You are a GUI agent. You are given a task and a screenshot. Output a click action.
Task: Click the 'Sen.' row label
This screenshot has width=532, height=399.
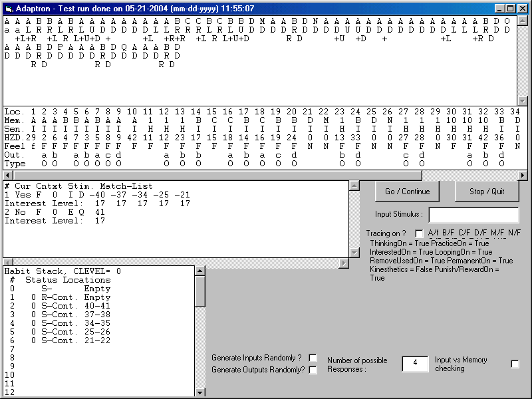pos(15,129)
